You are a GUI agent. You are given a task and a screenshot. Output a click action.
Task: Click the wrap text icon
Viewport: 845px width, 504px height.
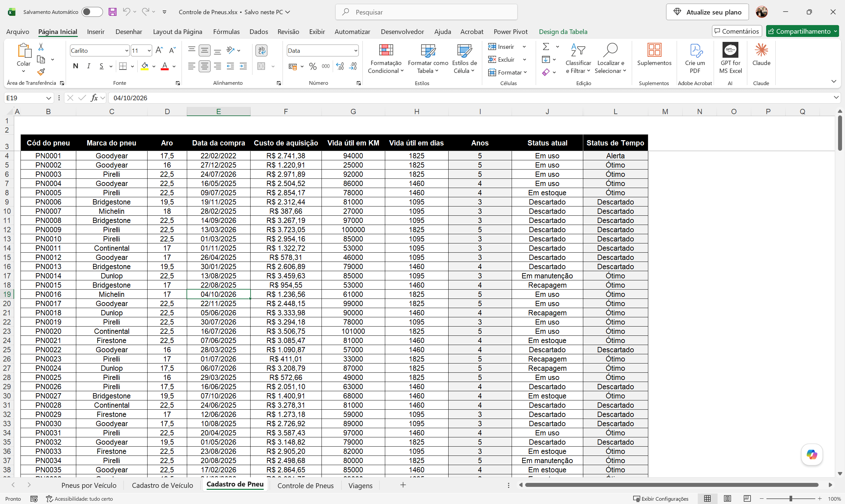point(261,50)
